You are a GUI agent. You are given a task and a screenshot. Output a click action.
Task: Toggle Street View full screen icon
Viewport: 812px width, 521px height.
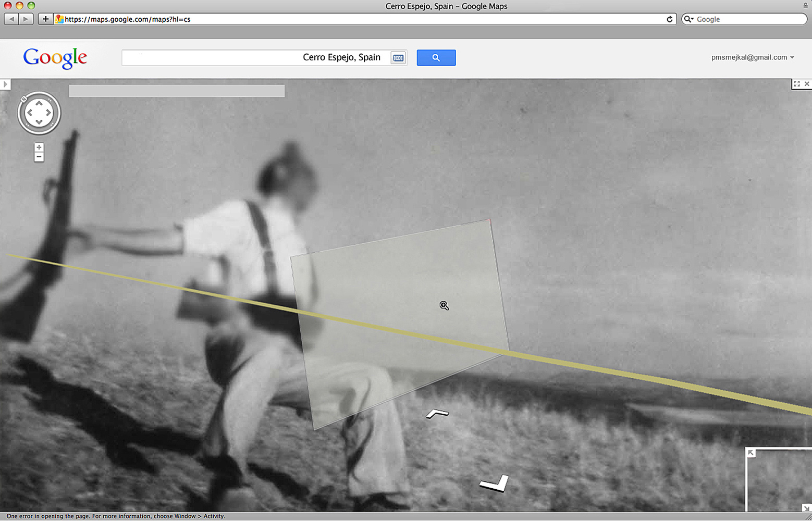797,84
